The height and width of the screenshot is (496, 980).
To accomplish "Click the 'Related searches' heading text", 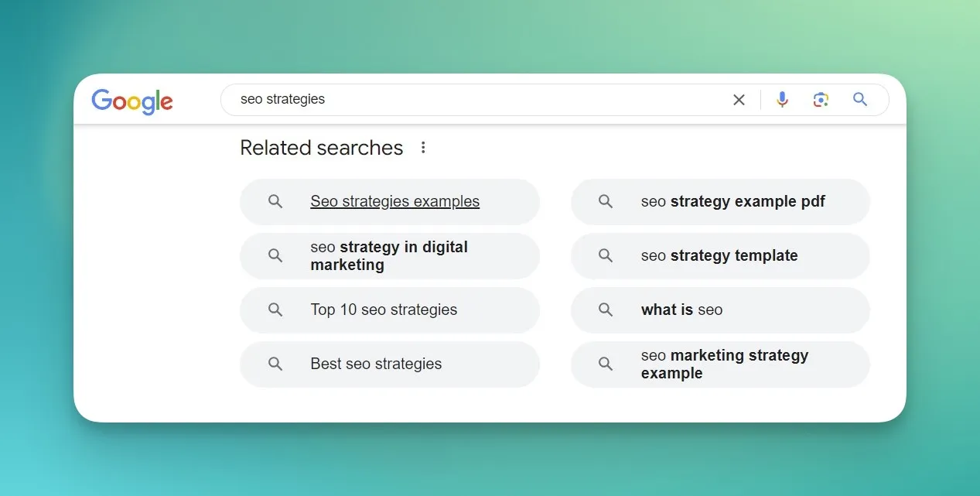I will [x=322, y=148].
